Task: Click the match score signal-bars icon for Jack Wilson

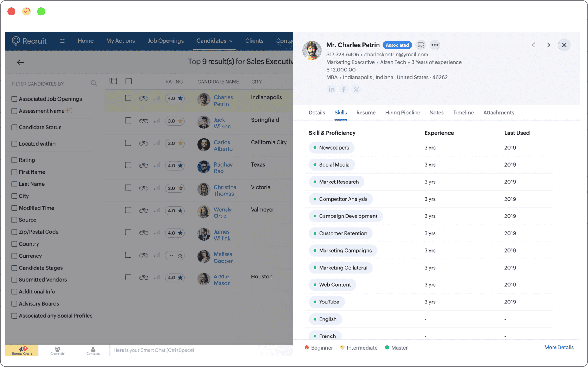Action: click(x=157, y=121)
